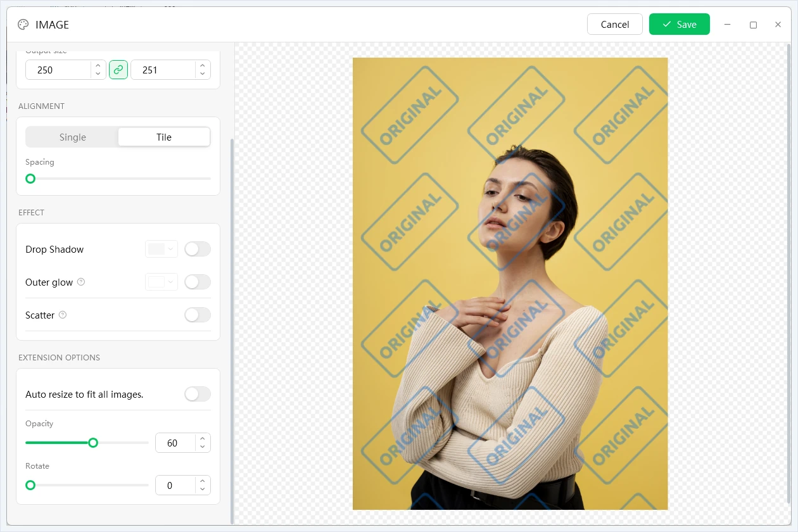Enable the Drop Shadow toggle
Viewport: 798px width, 532px height.
[198, 249]
